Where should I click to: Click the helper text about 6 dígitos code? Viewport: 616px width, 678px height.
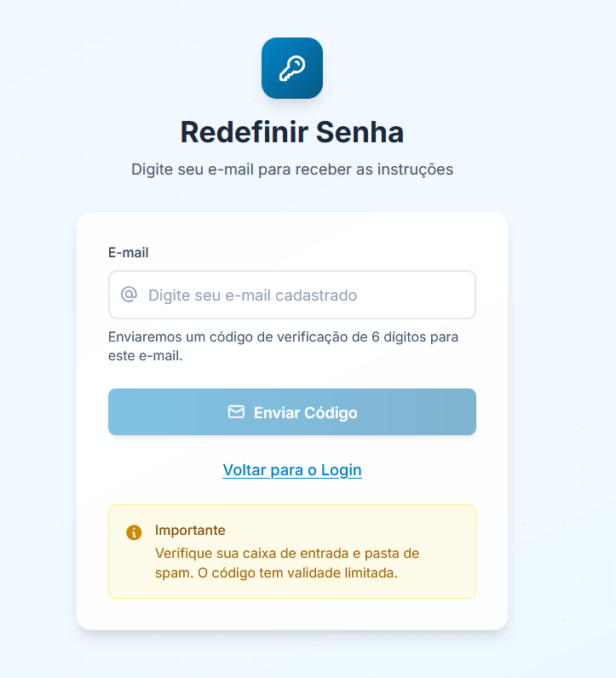pos(283,347)
